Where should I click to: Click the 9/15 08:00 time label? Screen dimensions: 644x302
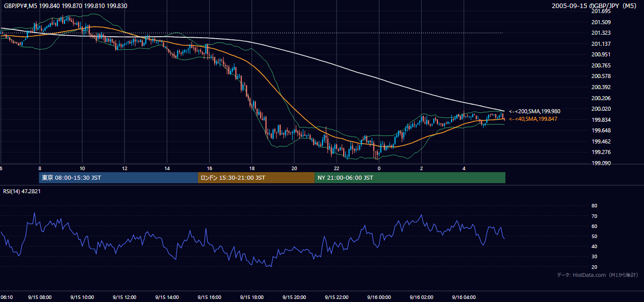[x=39, y=297]
